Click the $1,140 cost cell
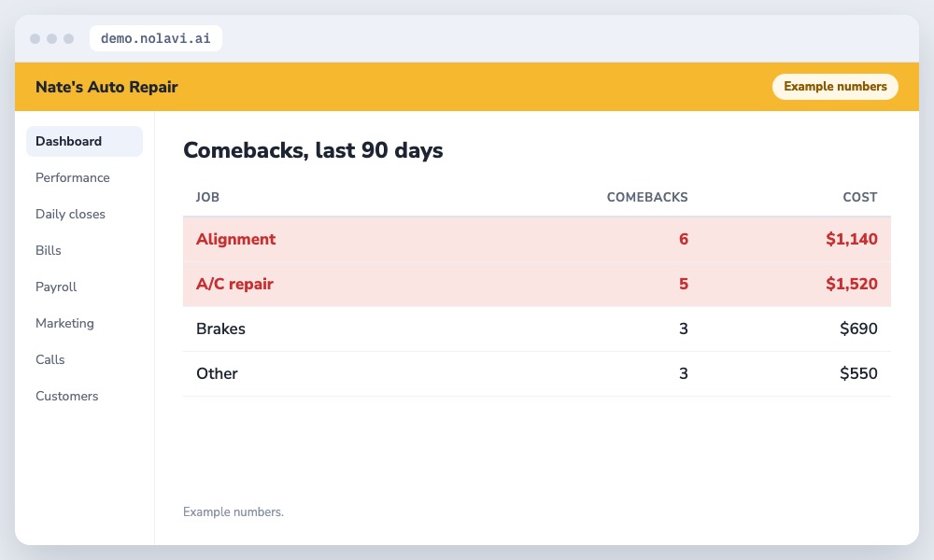934x560 pixels. click(x=851, y=239)
